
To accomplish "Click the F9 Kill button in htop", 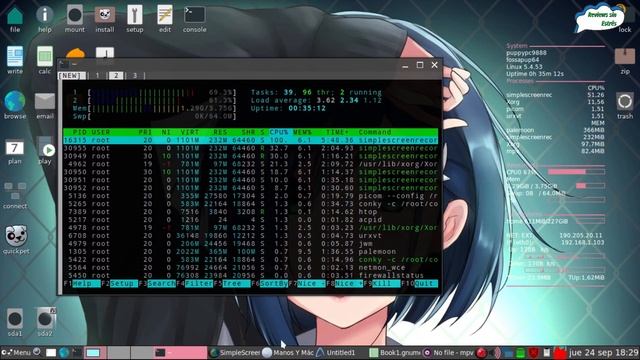I will 382,284.
